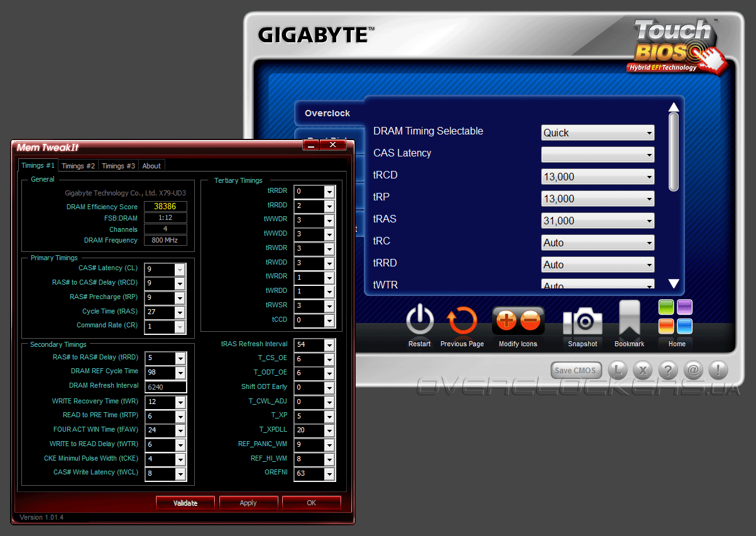Viewport: 756px width, 536px height.
Task: Expand tRRDR tertiary timing dropdown
Action: pyautogui.click(x=329, y=192)
